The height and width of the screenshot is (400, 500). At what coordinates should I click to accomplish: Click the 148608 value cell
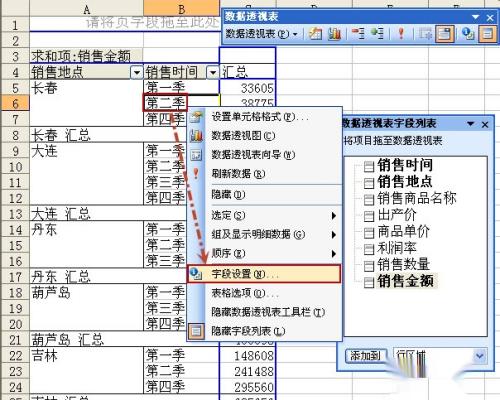pos(248,356)
